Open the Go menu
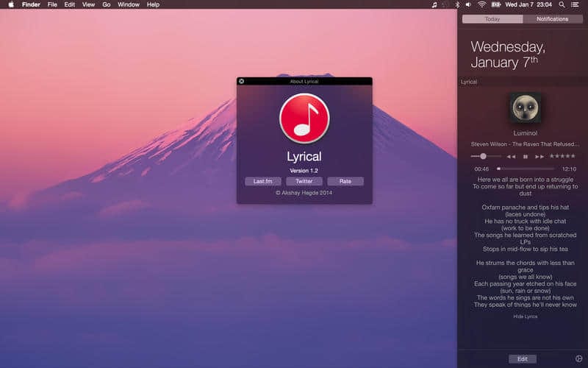This screenshot has height=368, width=588. point(107,4)
